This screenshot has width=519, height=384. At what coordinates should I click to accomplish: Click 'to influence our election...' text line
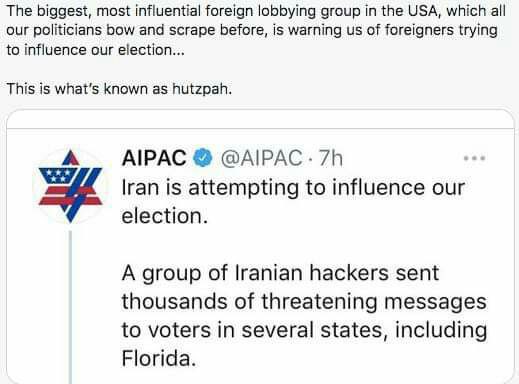tap(95, 50)
